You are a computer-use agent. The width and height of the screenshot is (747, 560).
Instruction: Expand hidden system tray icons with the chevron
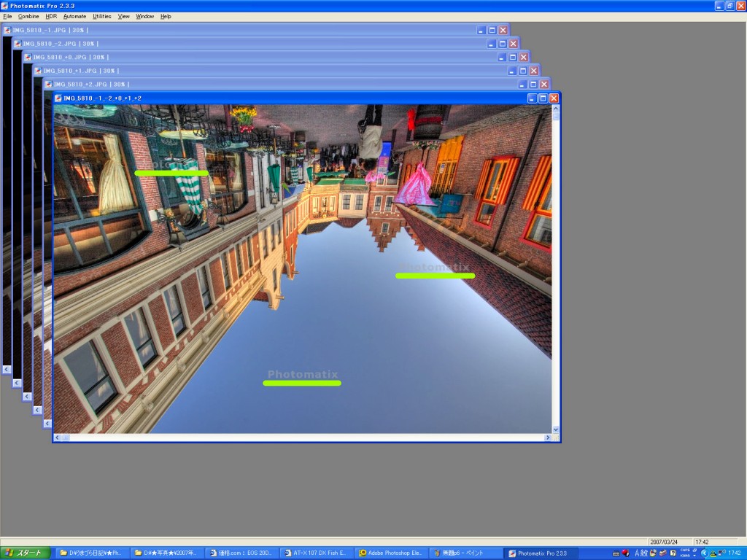pos(704,553)
